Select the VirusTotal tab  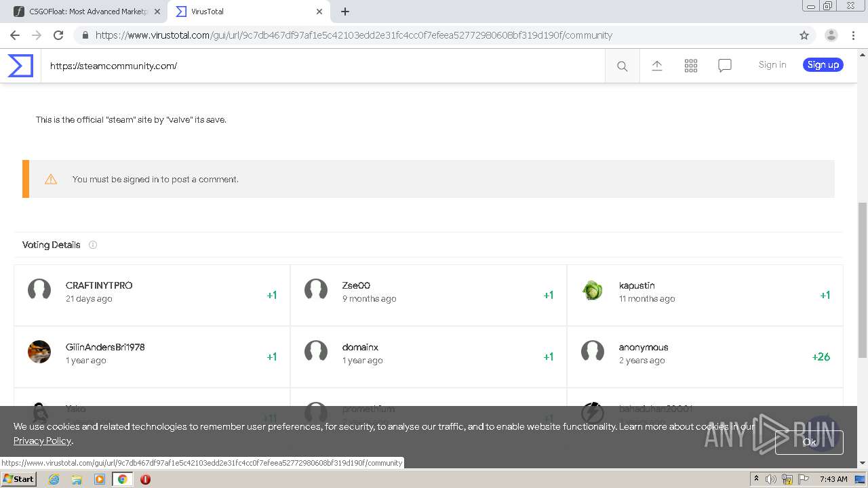248,12
